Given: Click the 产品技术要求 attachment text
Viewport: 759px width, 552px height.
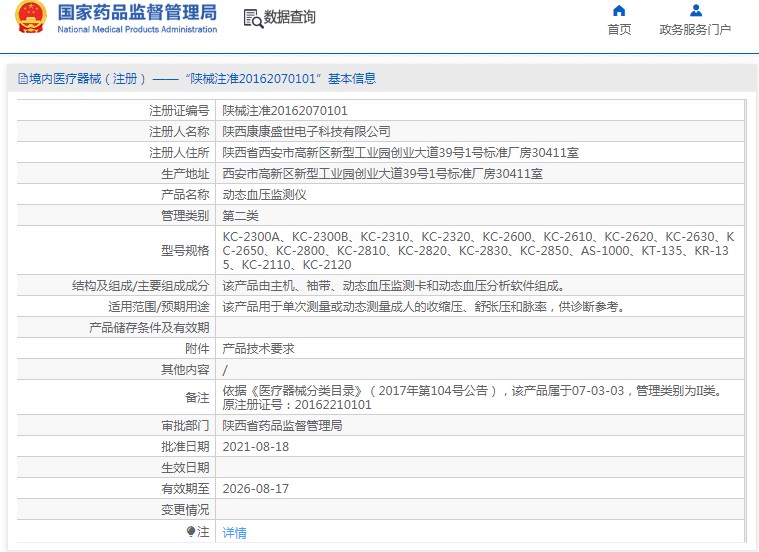Looking at the screenshot, I should click(x=258, y=349).
